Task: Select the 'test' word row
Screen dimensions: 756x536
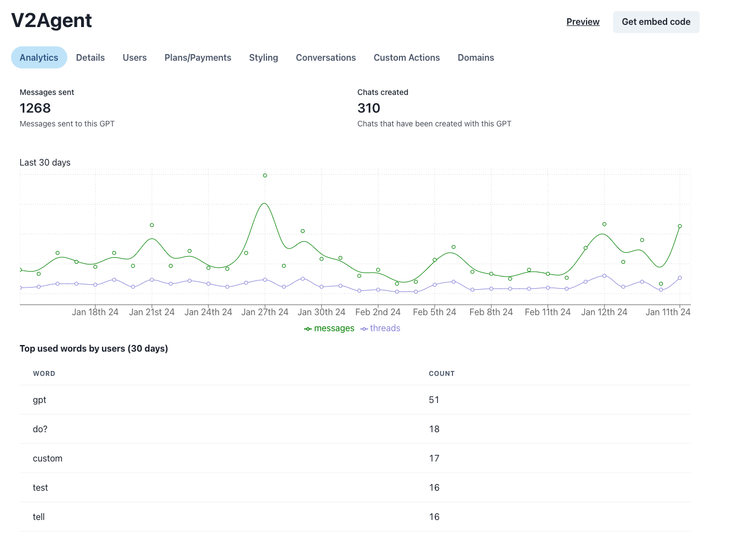Action: pos(355,487)
